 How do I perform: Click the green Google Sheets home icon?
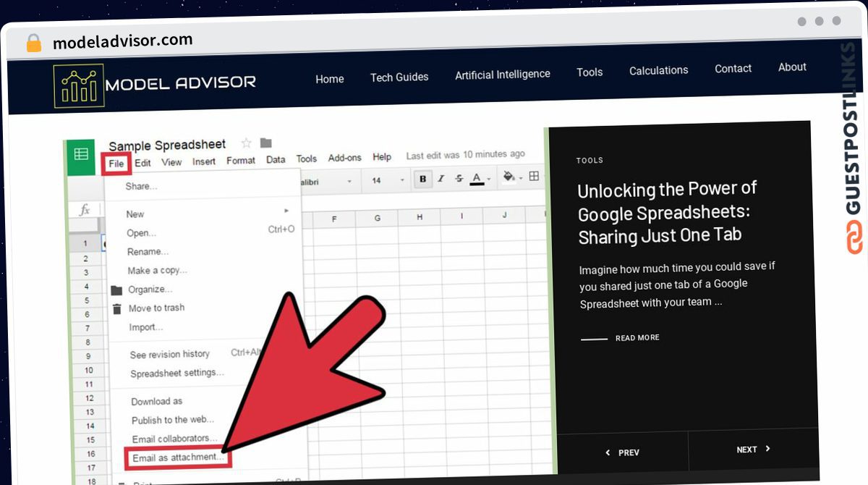(81, 154)
